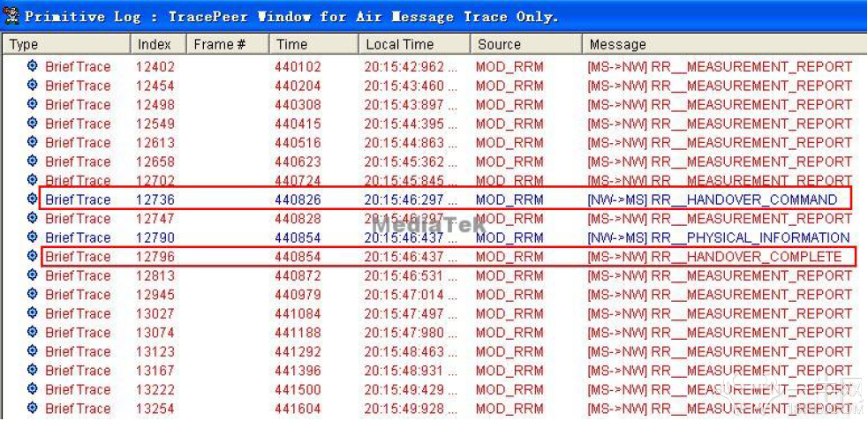
Task: Click the trace icon on index 12796 row
Action: [x=33, y=256]
